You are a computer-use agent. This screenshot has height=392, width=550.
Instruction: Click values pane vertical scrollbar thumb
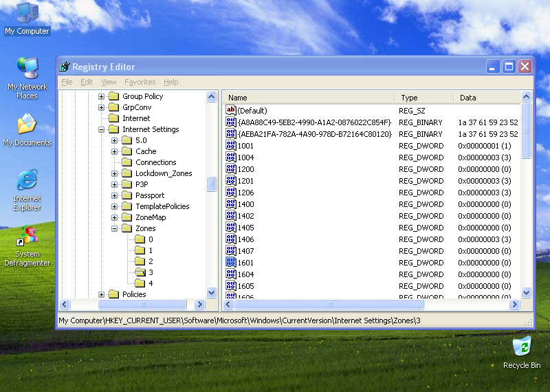pos(526,131)
